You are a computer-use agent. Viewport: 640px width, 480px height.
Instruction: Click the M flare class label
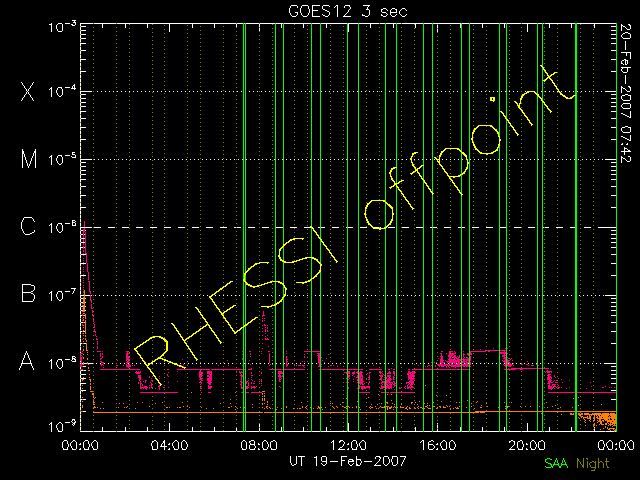click(29, 159)
